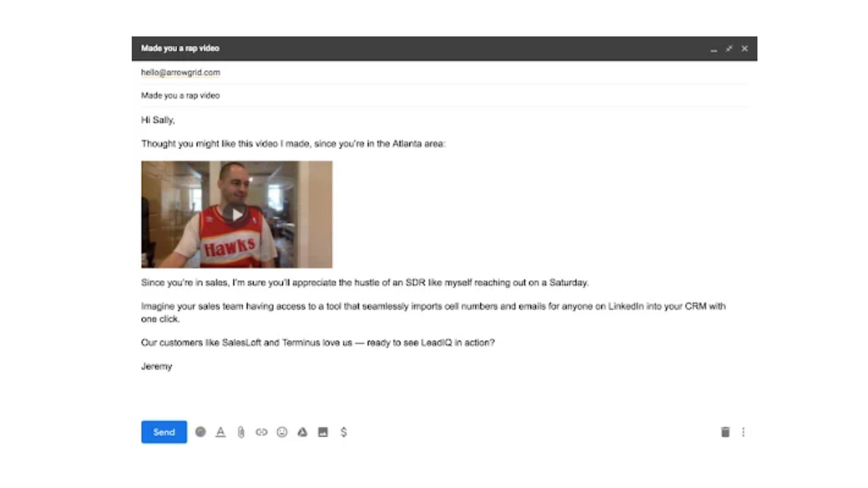The height and width of the screenshot is (488, 868).
Task: Toggle full-screen compose with the expand arrows
Action: coord(729,49)
